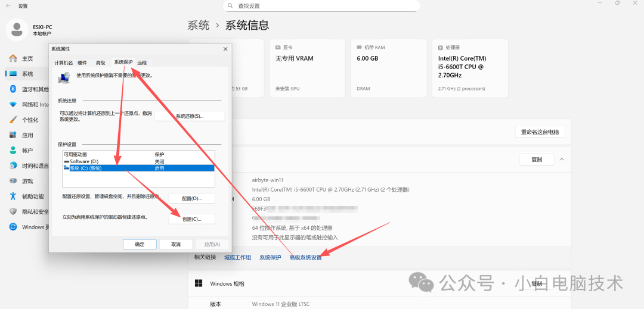Image resolution: width=644 pixels, height=309 pixels.
Task: Open the 高级系统设置 link
Action: pos(305,257)
